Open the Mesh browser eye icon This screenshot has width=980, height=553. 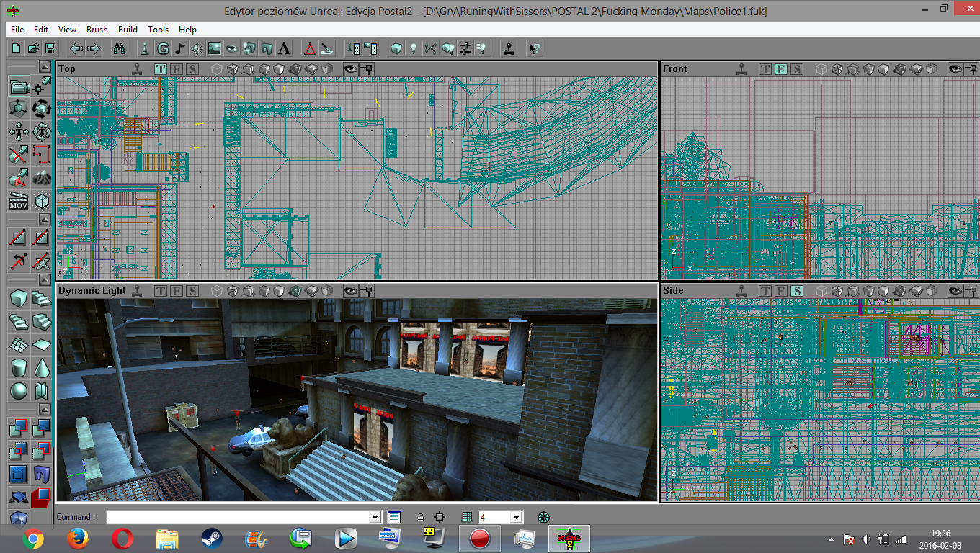point(232,48)
